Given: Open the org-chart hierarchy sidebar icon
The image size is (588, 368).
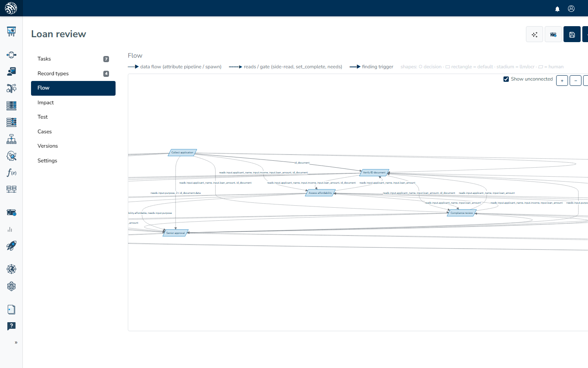Looking at the screenshot, I should click(x=11, y=139).
